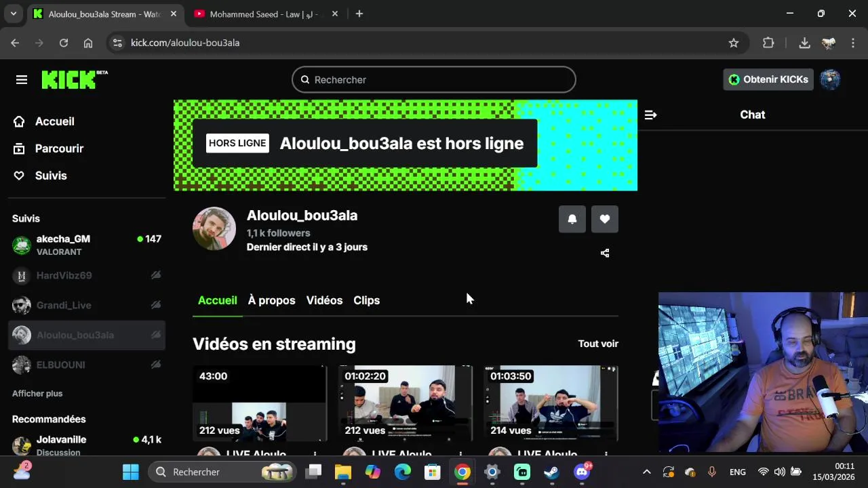This screenshot has height=488, width=868.
Task: Bookmark this page with star icon
Action: [x=734, y=43]
